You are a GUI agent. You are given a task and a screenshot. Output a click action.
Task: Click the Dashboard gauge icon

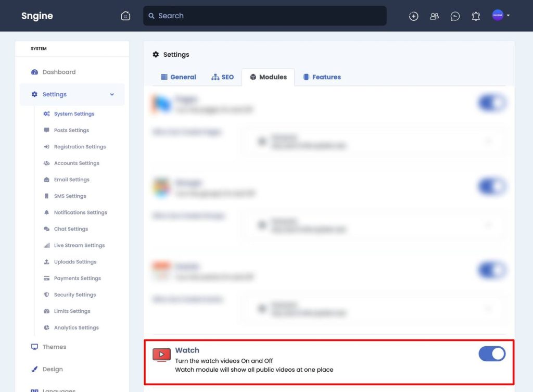tap(34, 72)
